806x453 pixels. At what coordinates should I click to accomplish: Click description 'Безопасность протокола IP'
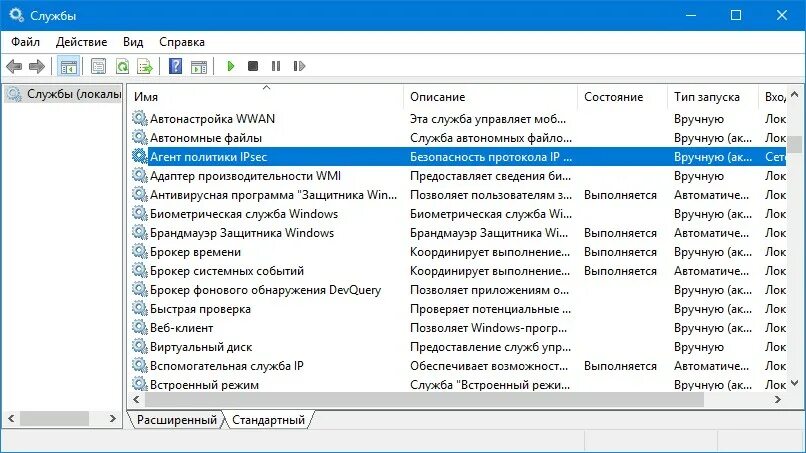490,157
